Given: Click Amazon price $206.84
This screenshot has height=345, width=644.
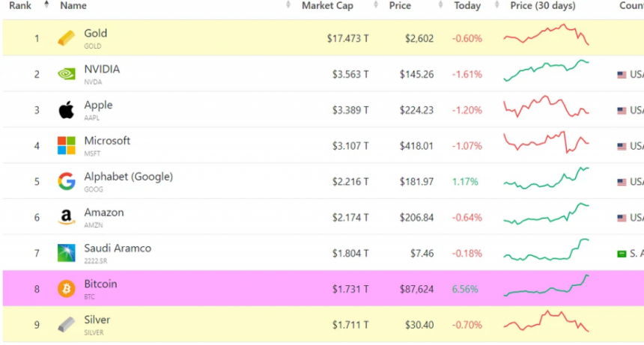Looking at the screenshot, I should pyautogui.click(x=416, y=218).
